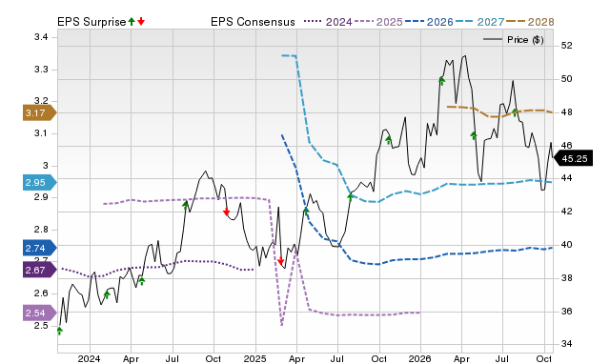Toggle the 2027 consensus legend entry

pyautogui.click(x=479, y=22)
